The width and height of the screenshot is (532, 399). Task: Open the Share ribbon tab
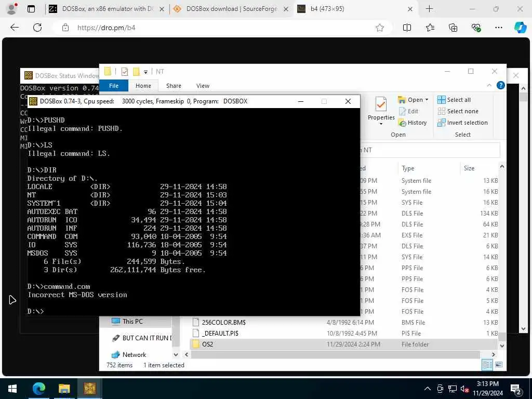pos(174,86)
